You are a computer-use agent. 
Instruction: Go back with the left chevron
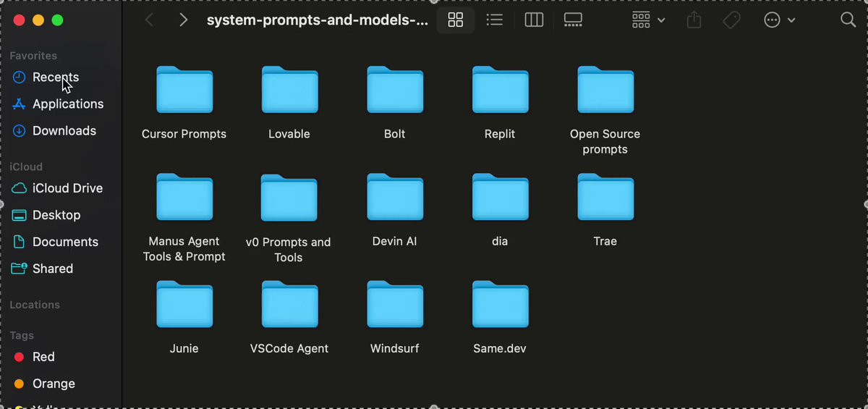point(149,20)
